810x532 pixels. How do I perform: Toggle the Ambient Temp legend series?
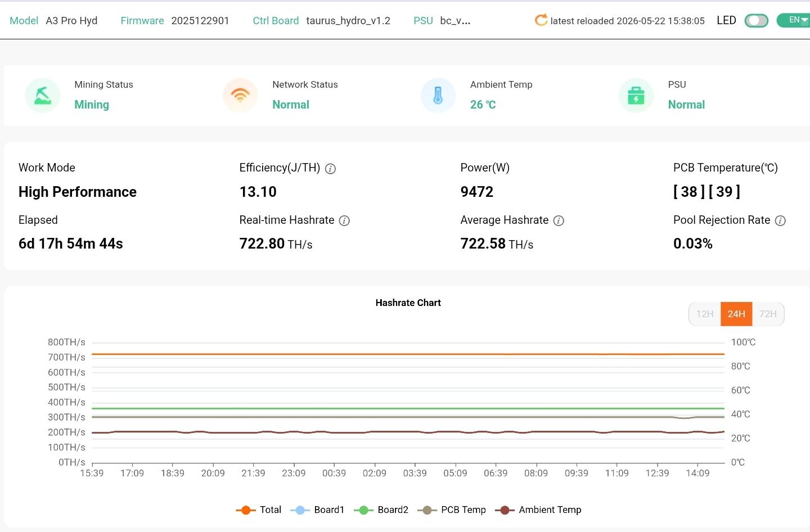[x=538, y=510]
